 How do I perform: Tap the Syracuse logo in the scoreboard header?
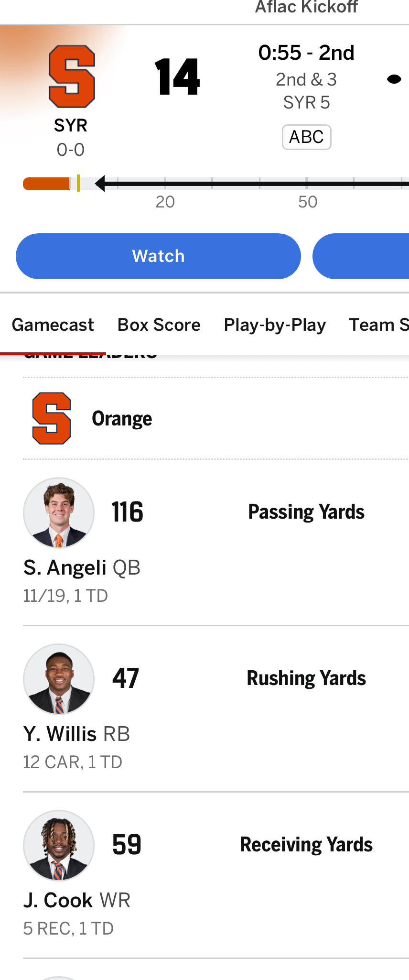coord(72,76)
